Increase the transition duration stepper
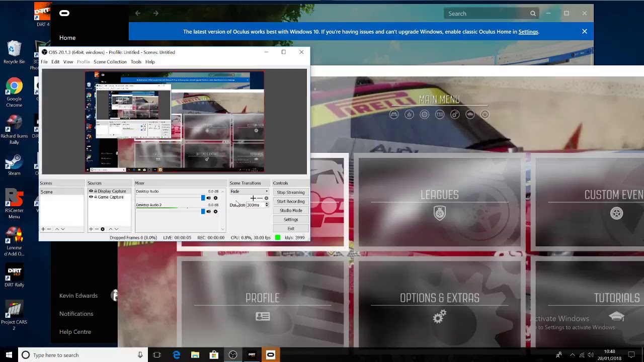Image resolution: width=644 pixels, height=362 pixels. click(x=267, y=204)
